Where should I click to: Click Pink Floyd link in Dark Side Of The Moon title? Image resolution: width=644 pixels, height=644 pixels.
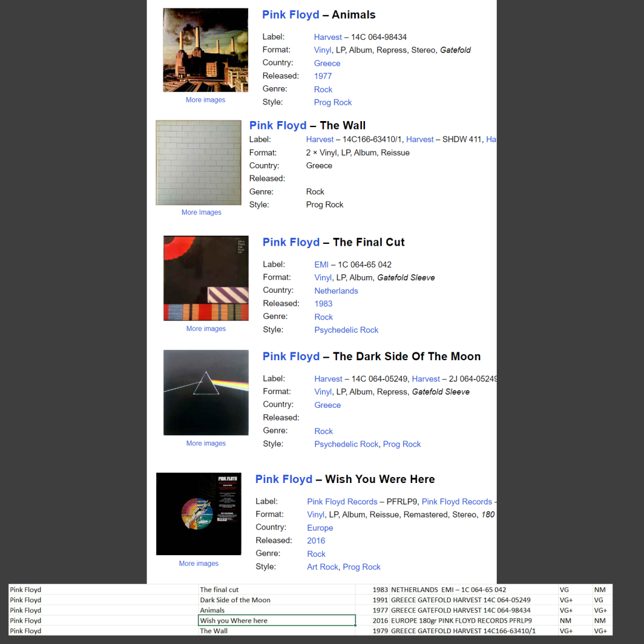coord(291,357)
